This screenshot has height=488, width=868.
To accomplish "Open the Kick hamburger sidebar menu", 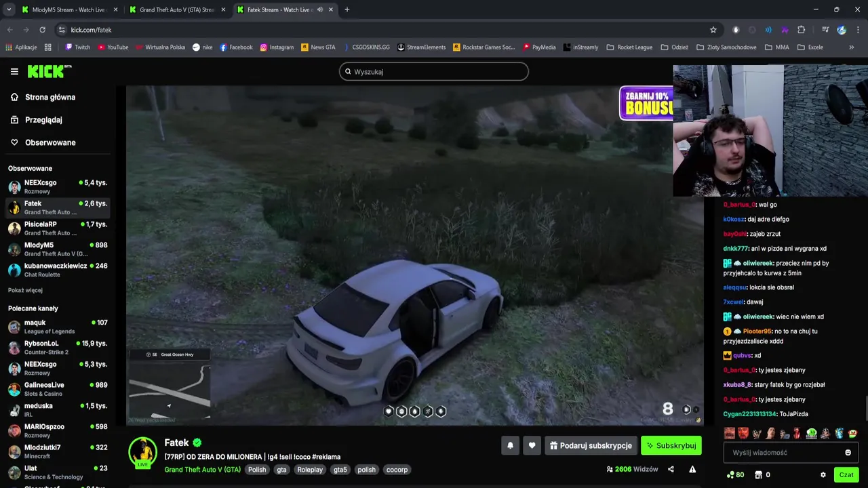I will (x=14, y=71).
